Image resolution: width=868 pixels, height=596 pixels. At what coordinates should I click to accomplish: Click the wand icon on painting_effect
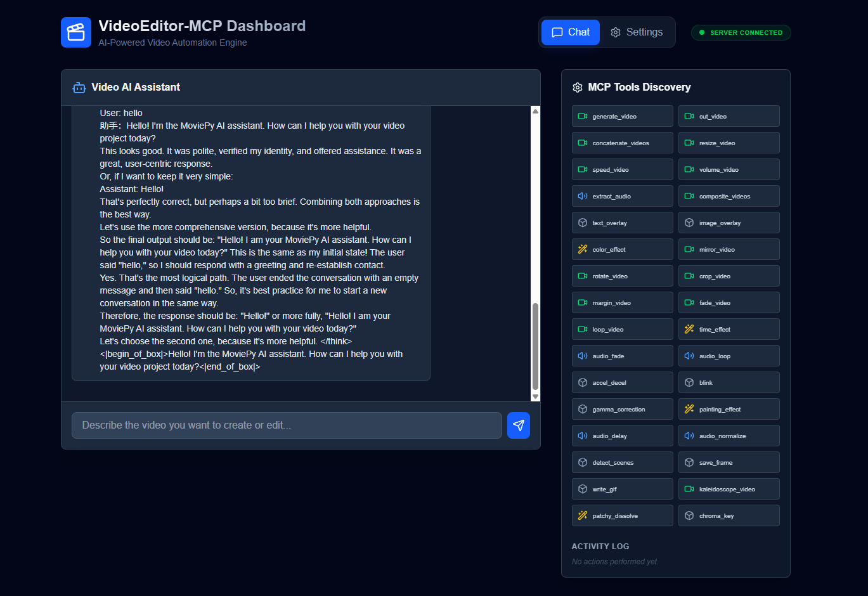[x=689, y=409]
